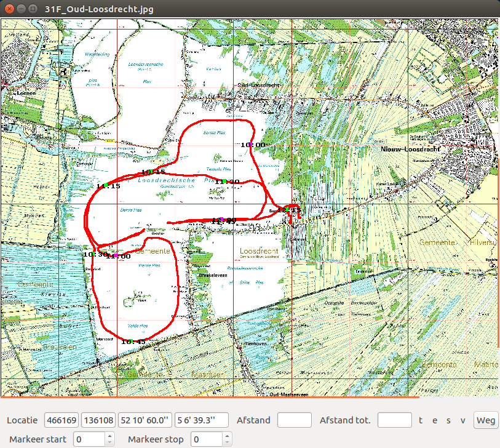Decrease the Markeer stop value
Image resolution: width=500 pixels, height=448 pixels.
coord(228,442)
